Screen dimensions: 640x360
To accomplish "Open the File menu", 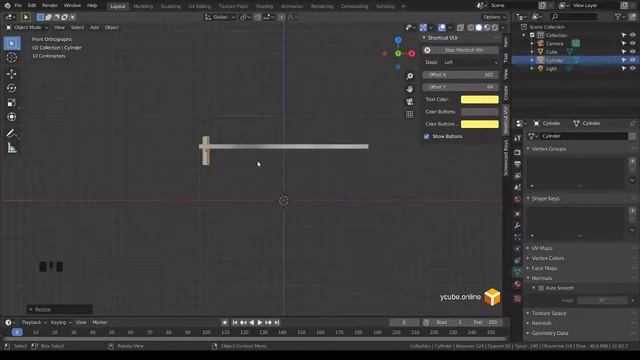I will point(18,6).
